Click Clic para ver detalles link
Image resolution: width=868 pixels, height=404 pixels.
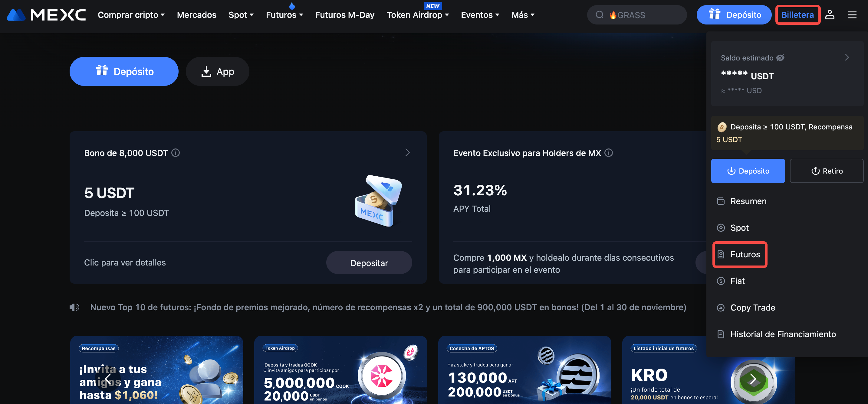click(125, 262)
